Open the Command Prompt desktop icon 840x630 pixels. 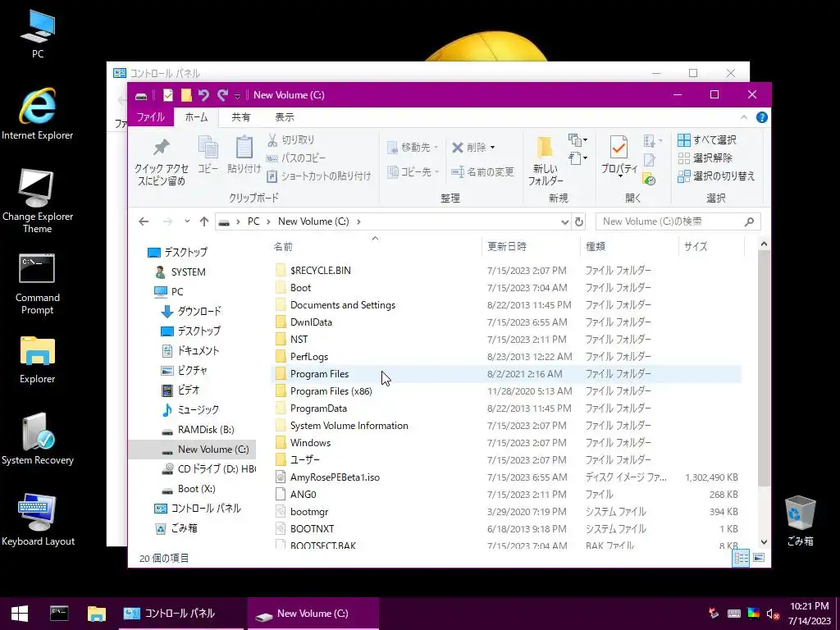[37, 285]
